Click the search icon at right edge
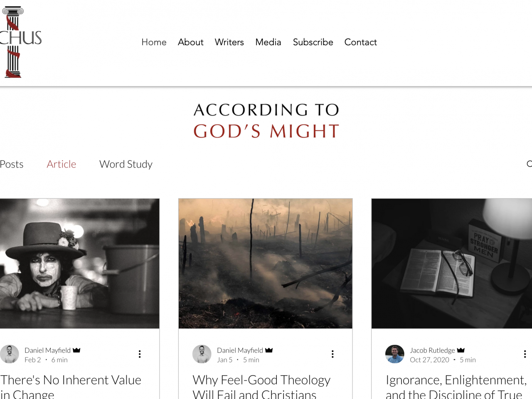This screenshot has height=399, width=532. click(529, 164)
